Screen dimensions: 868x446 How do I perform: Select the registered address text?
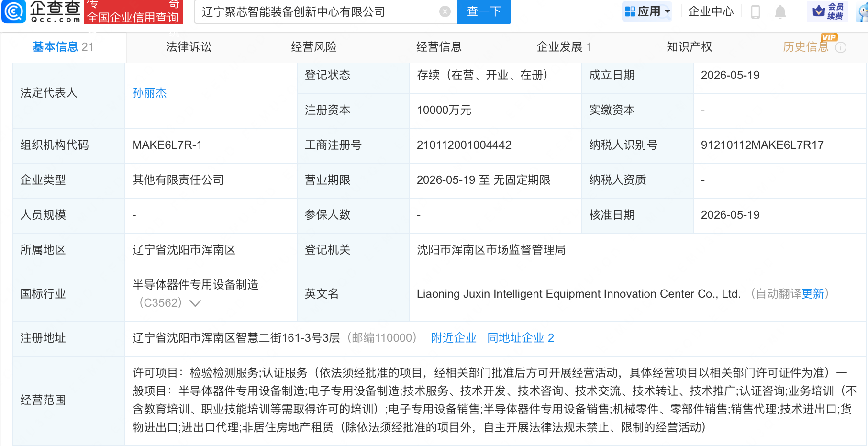(236, 338)
